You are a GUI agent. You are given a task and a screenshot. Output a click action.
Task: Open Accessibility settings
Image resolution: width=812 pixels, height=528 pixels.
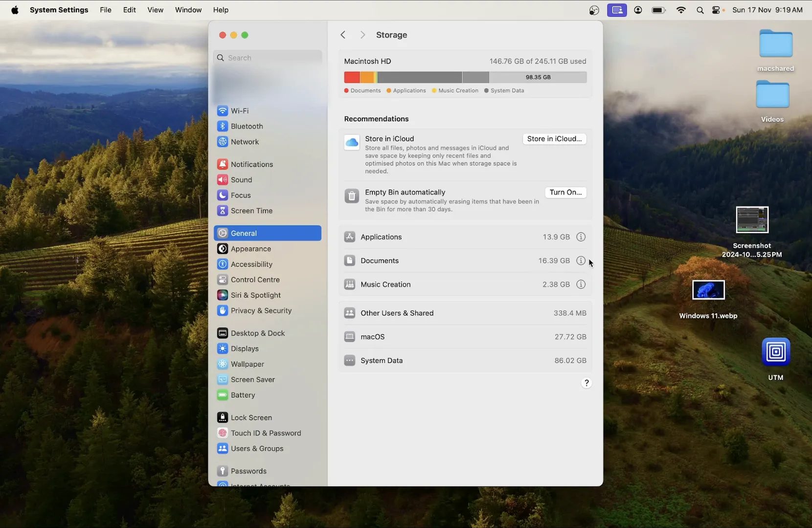[x=267, y=264]
